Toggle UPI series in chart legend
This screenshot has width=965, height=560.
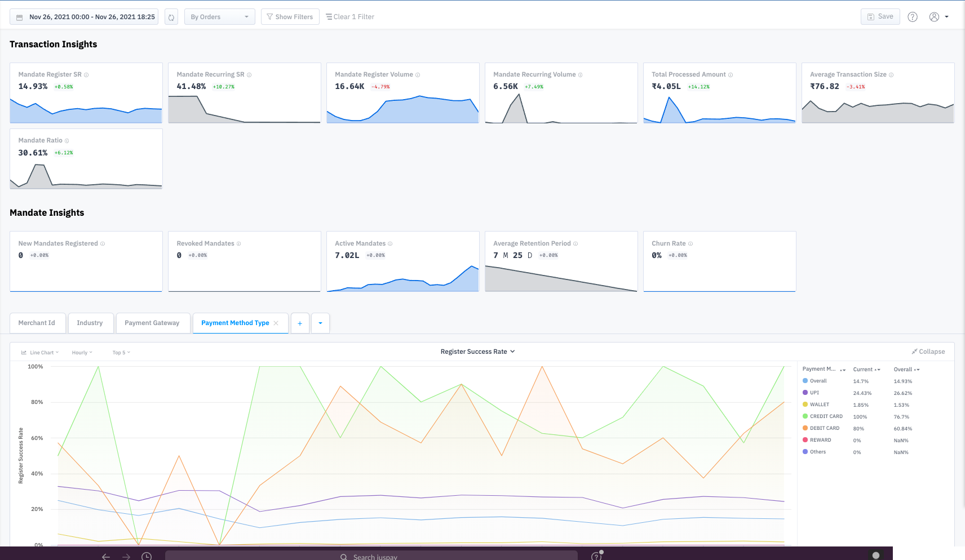pos(811,393)
